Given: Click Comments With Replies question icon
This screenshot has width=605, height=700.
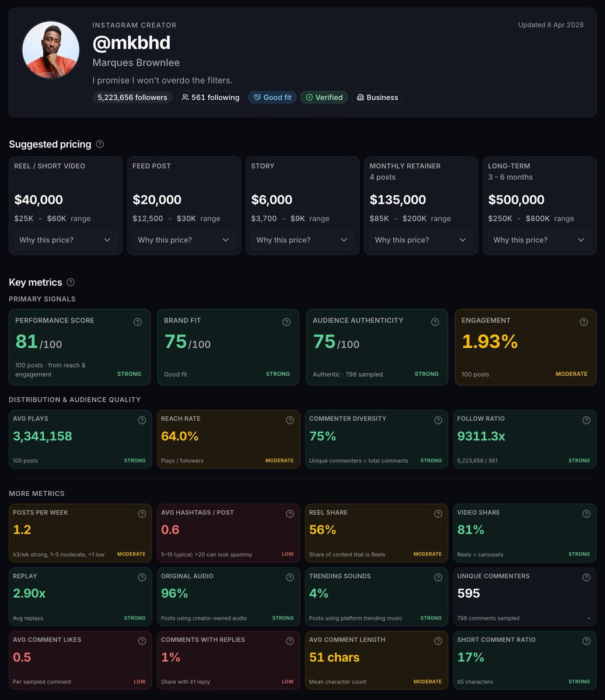Looking at the screenshot, I should point(290,641).
